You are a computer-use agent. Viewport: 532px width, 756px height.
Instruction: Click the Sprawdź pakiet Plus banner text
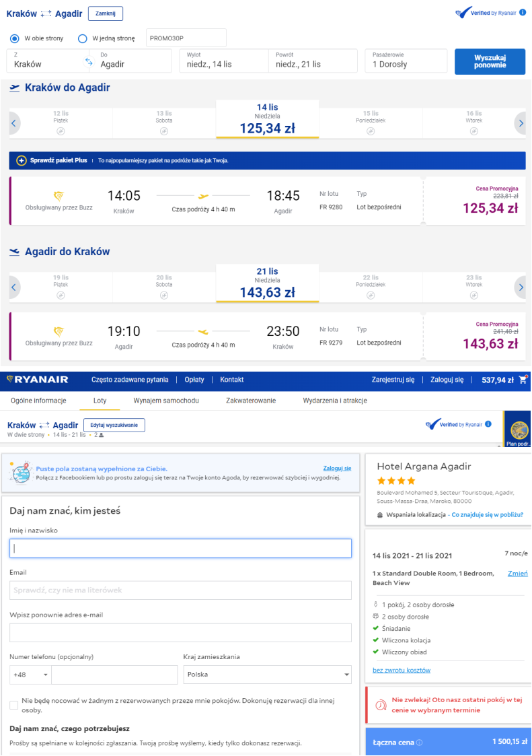pos(59,160)
